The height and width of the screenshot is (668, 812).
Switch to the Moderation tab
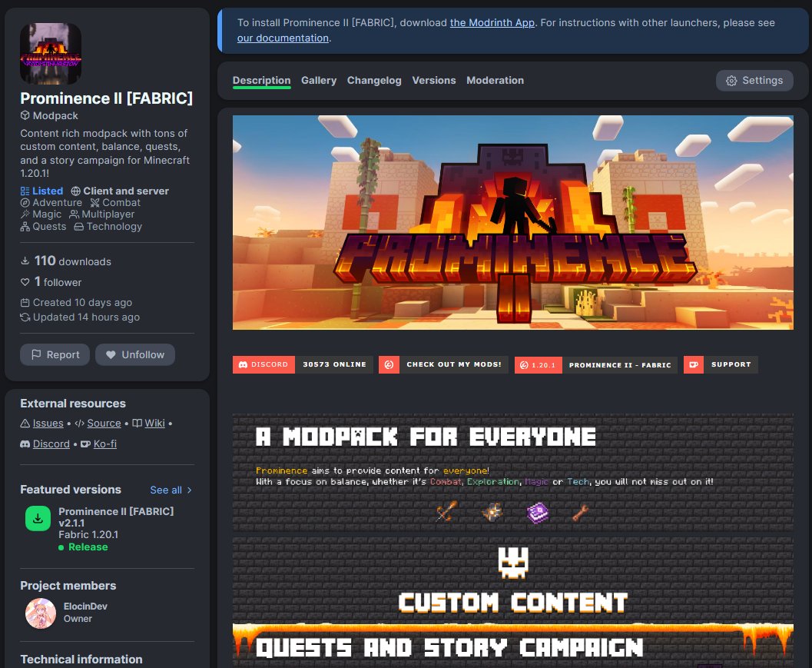pos(495,80)
